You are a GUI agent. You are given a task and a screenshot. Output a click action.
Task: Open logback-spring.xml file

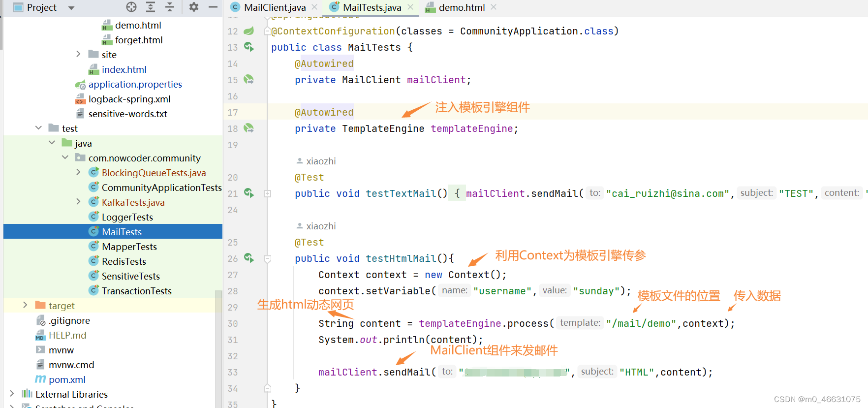point(129,99)
